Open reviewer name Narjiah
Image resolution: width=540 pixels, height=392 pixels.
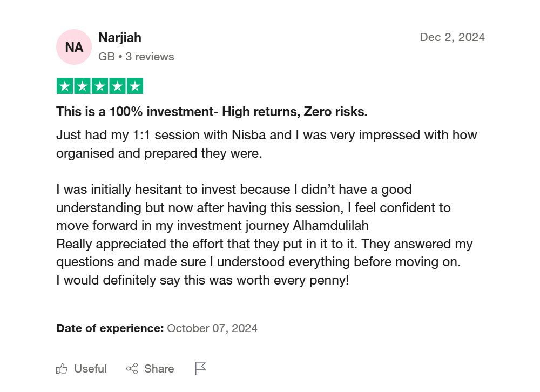(x=120, y=38)
